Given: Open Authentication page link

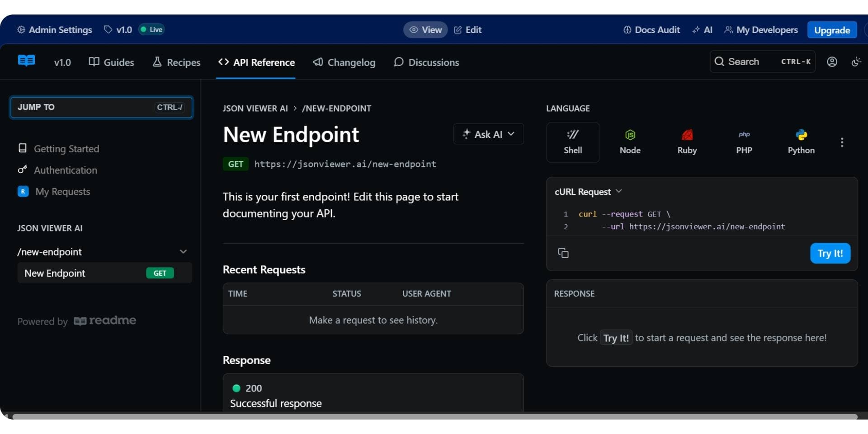Looking at the screenshot, I should tap(66, 170).
